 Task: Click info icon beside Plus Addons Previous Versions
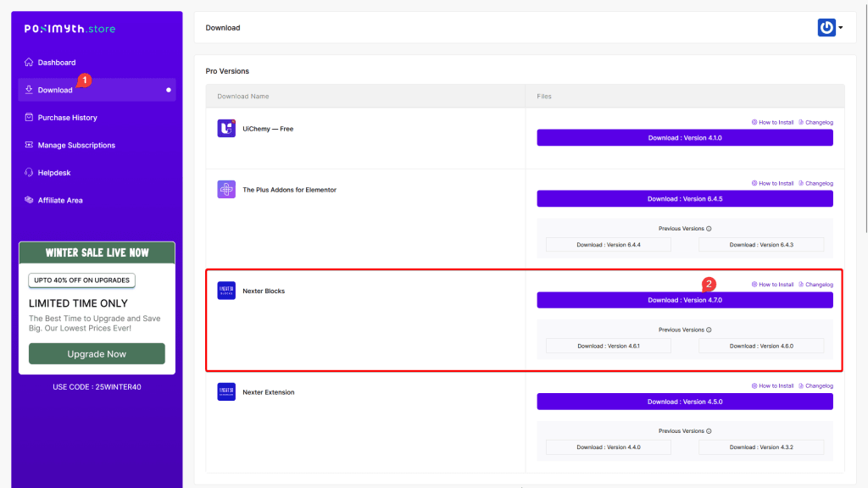[x=709, y=229]
